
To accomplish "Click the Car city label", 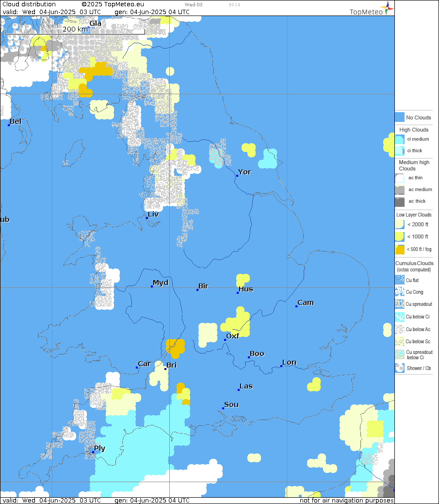I will click(x=144, y=364).
